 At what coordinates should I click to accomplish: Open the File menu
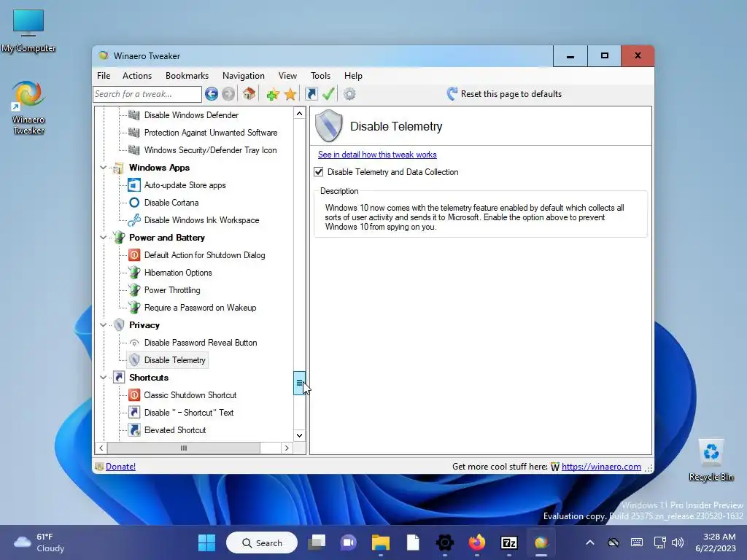104,76
